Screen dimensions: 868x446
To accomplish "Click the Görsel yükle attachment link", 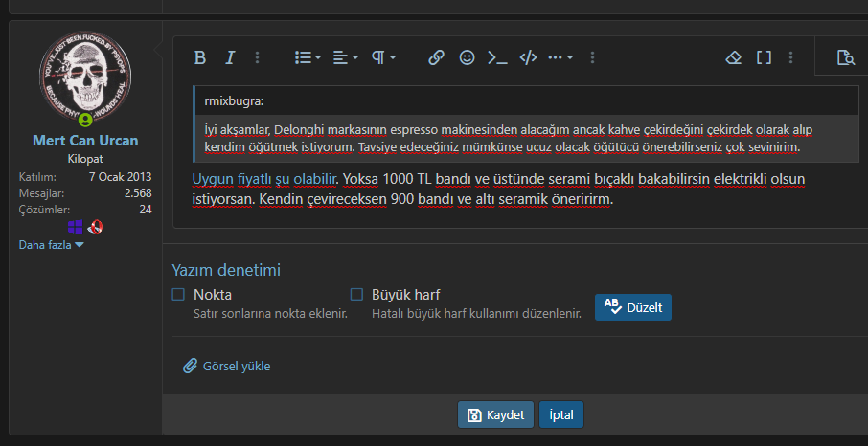I will tap(227, 366).
